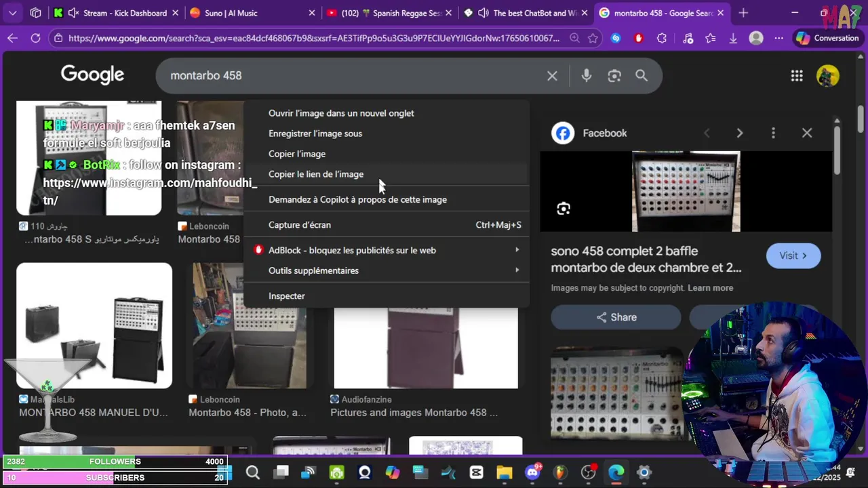This screenshot has height=488, width=868.
Task: Expand Outils supplémentaires submenu
Action: click(387, 270)
